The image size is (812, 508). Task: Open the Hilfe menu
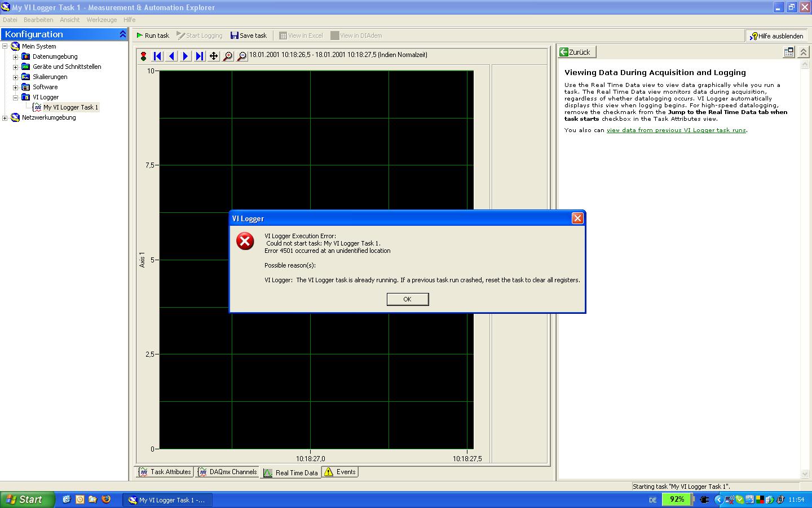pos(129,20)
